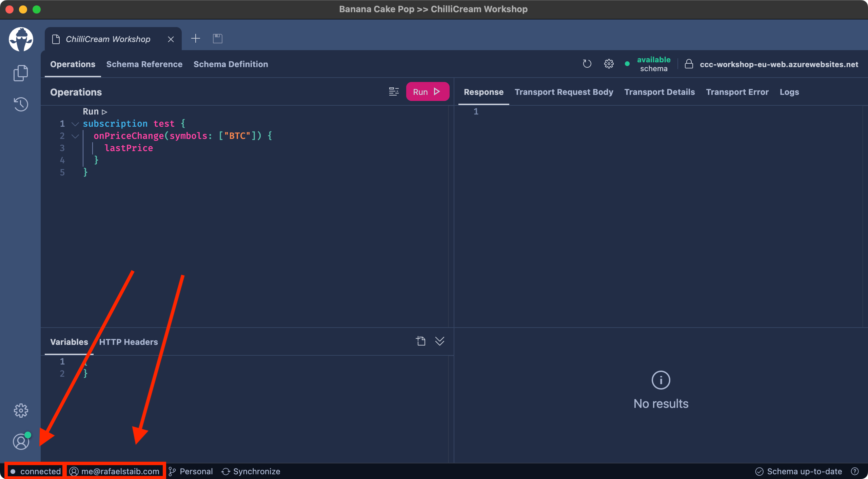The height and width of the screenshot is (479, 868).
Task: Click the me@rafaelstaib.com account entry
Action: 115,471
